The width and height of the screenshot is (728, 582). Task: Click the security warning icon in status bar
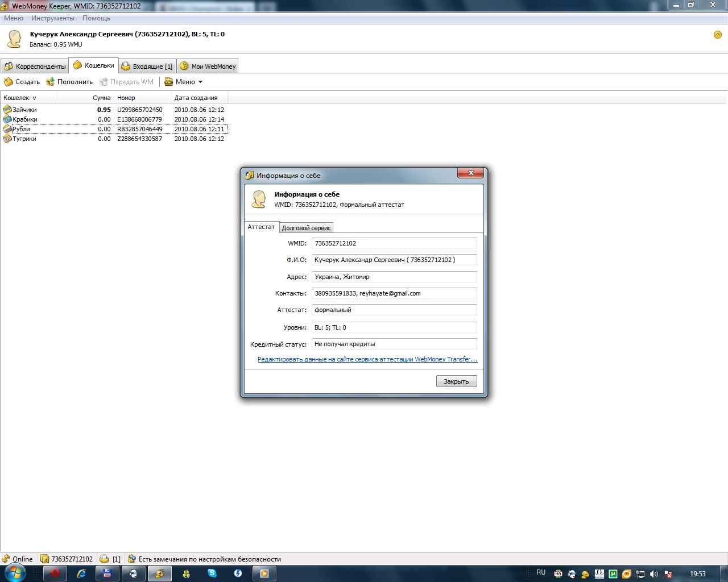coord(131,559)
